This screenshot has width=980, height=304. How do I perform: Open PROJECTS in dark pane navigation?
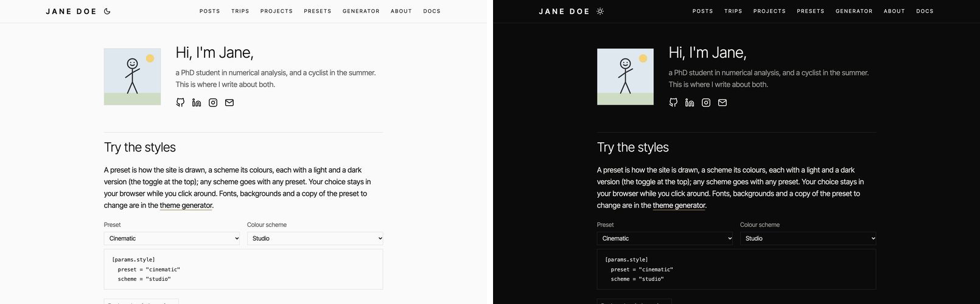(769, 11)
